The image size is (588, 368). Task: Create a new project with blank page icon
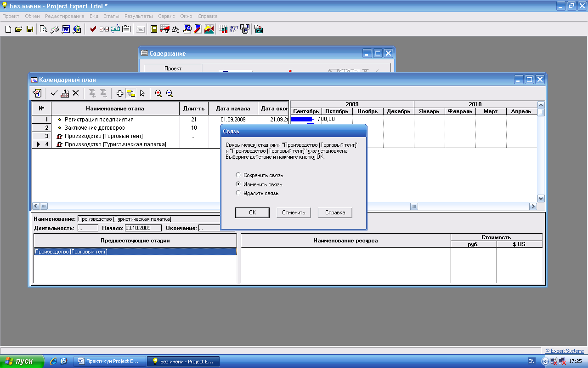point(8,29)
